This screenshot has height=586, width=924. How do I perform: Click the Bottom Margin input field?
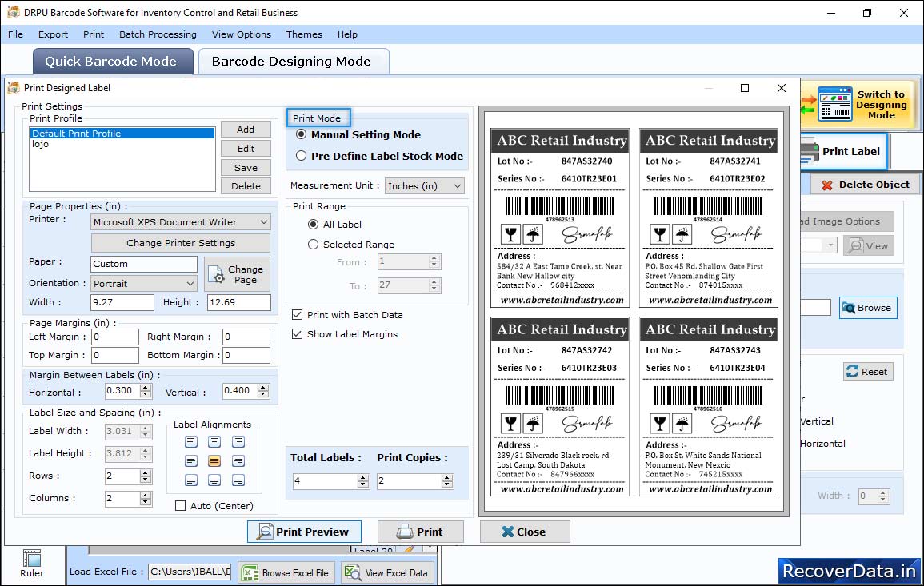point(246,355)
